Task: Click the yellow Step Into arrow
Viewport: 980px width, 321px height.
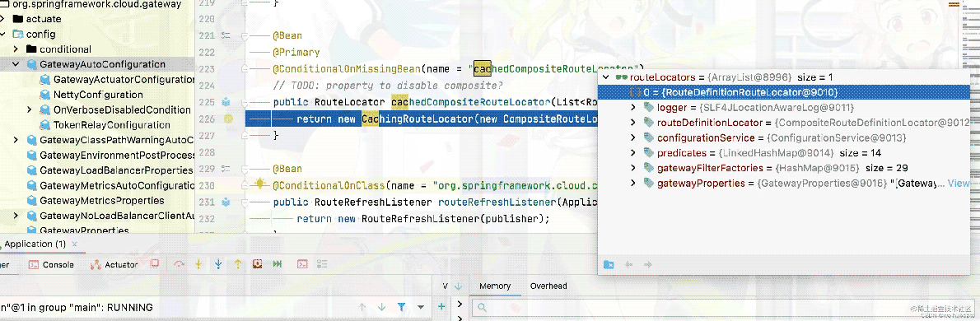Action: [198, 264]
